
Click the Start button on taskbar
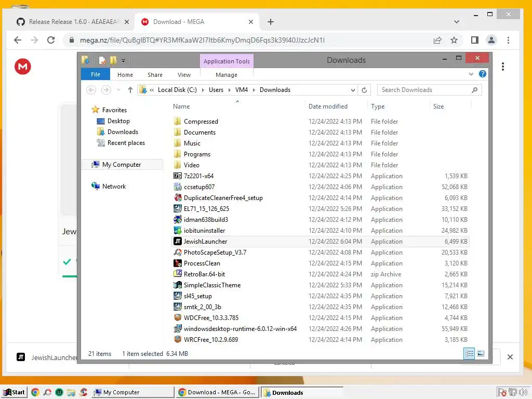14,392
